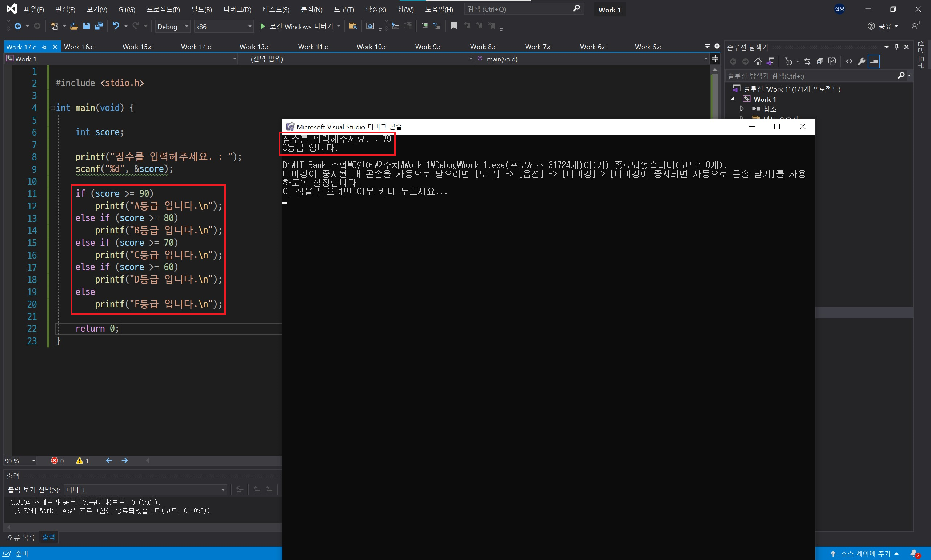Open the 디버그(D) menu
This screenshot has height=560, width=931.
pyautogui.click(x=237, y=9)
